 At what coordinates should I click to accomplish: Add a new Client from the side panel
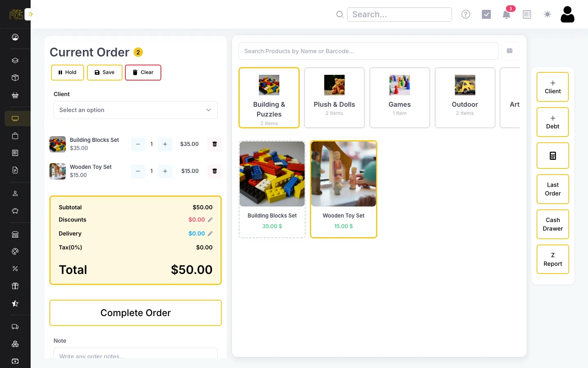553,87
